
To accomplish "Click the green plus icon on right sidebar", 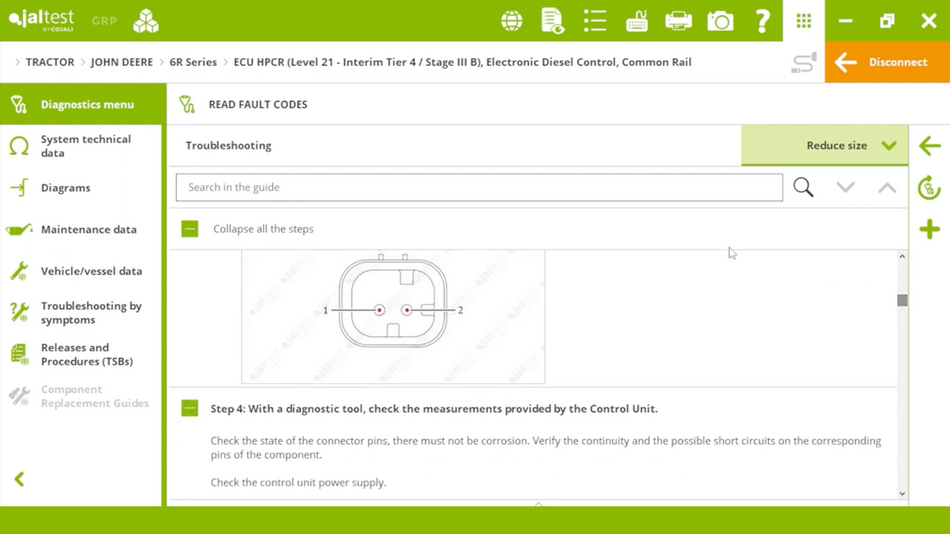I will [929, 230].
